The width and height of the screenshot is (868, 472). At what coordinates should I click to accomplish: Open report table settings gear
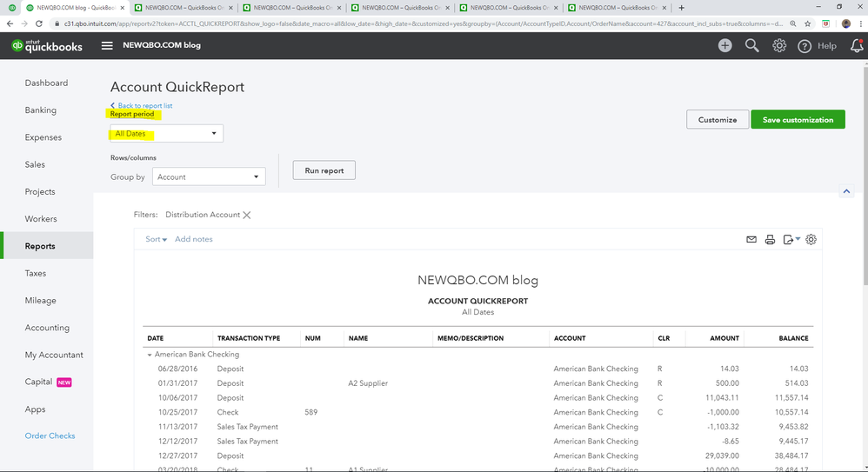(x=811, y=240)
